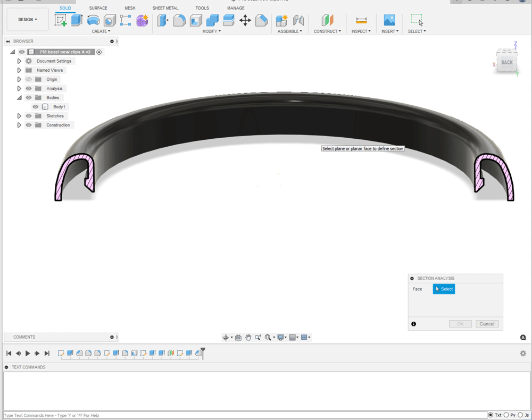Select the Extrude tool
This screenshot has width=532, height=420.
tap(77, 21)
